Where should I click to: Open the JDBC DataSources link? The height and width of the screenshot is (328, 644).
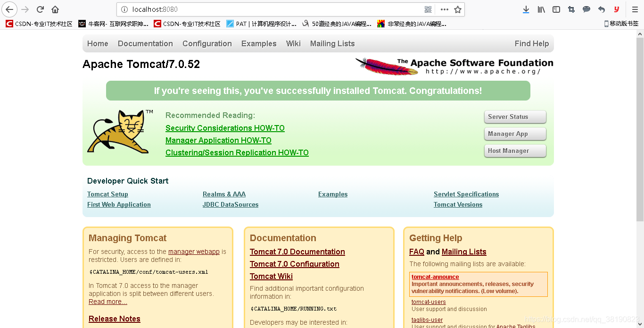point(231,204)
